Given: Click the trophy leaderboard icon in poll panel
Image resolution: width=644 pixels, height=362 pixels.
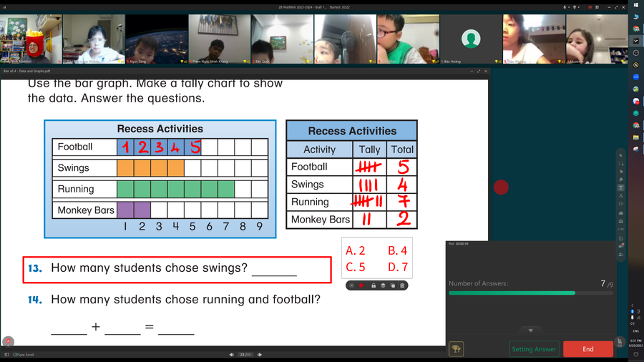Looking at the screenshot, I should (x=456, y=349).
